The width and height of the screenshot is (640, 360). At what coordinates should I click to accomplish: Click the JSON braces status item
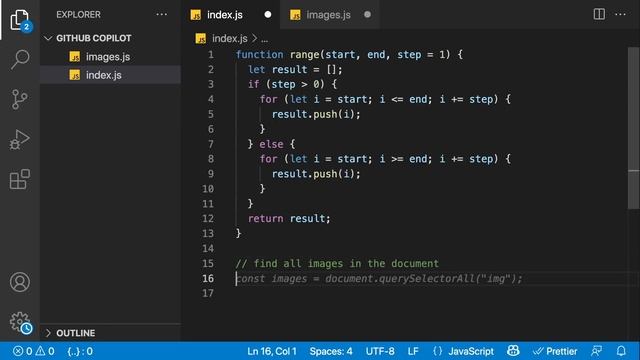tap(80, 351)
